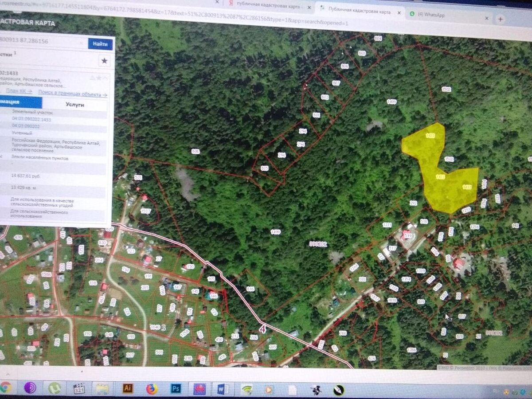
Task: Open Chrome from the taskbar
Action: pyautogui.click(x=5, y=386)
